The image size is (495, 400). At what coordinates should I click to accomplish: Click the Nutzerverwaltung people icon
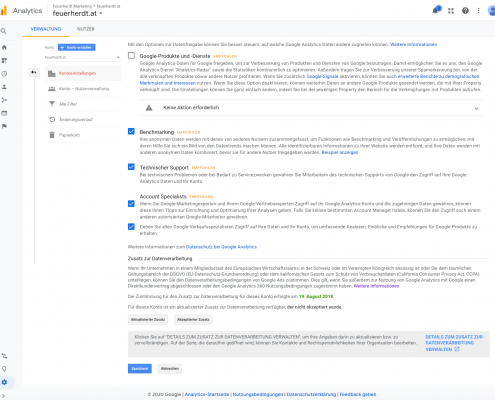pyautogui.click(x=52, y=89)
